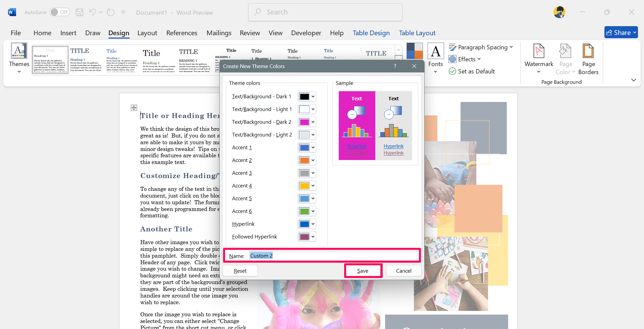Open the Table Layout tab
Screen dimensions: 644x329
(417, 33)
